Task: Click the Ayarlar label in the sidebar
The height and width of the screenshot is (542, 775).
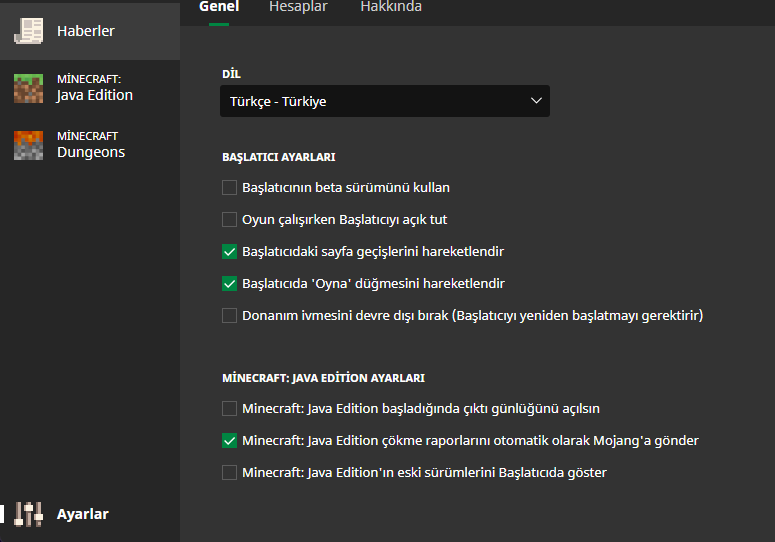Action: (82, 514)
